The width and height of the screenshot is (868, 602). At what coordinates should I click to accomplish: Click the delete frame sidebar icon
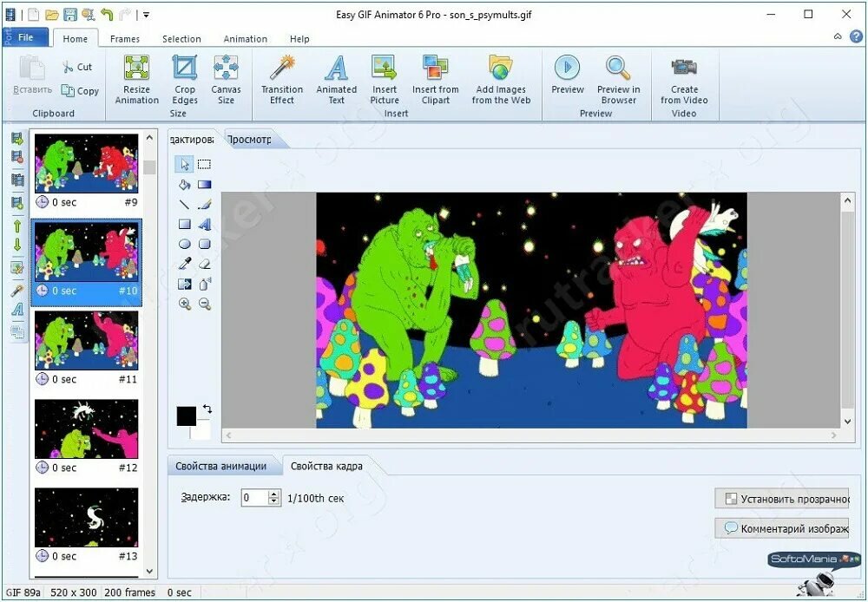click(17, 158)
